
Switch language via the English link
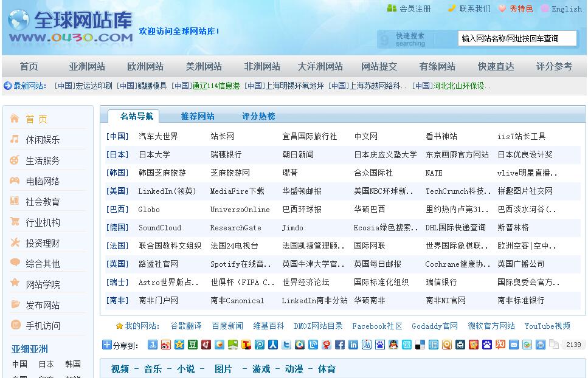(x=567, y=9)
